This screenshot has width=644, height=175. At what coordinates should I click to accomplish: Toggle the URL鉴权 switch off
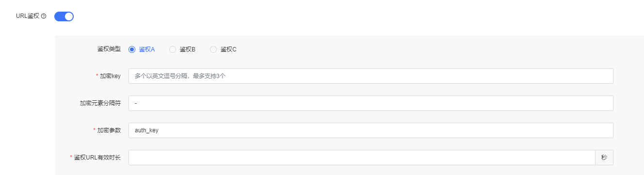point(64,16)
